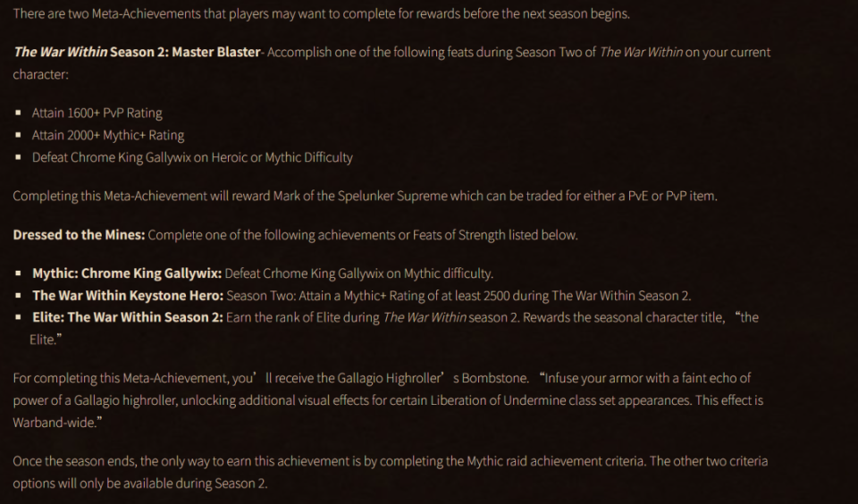Select 'Attain 2000+ Mythic+ Rating' list item
This screenshot has width=858, height=504.
tap(108, 135)
